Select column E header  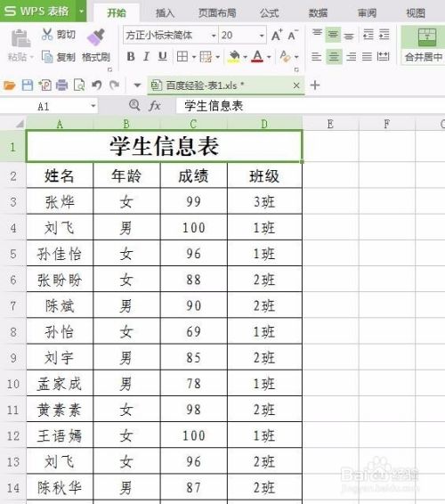pyautogui.click(x=330, y=124)
